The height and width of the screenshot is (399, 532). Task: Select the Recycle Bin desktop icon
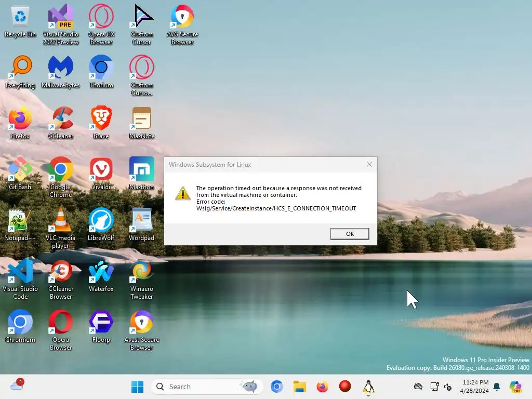point(20,21)
